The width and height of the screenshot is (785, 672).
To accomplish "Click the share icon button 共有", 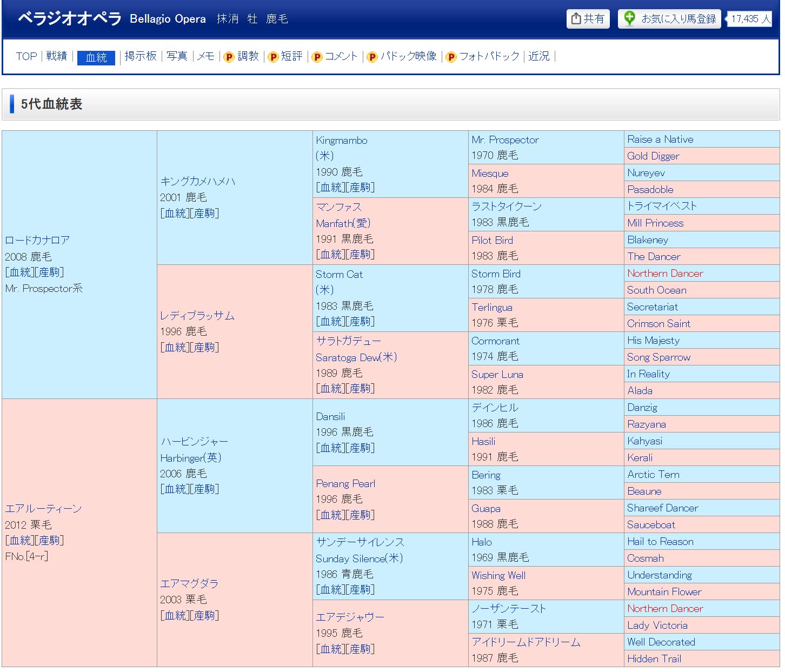I will tap(588, 19).
